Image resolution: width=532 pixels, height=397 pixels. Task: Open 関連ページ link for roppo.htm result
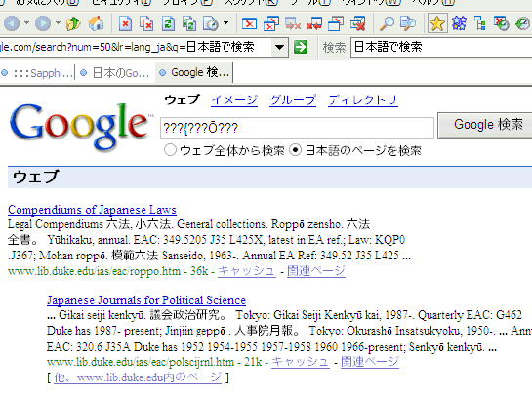point(316,271)
